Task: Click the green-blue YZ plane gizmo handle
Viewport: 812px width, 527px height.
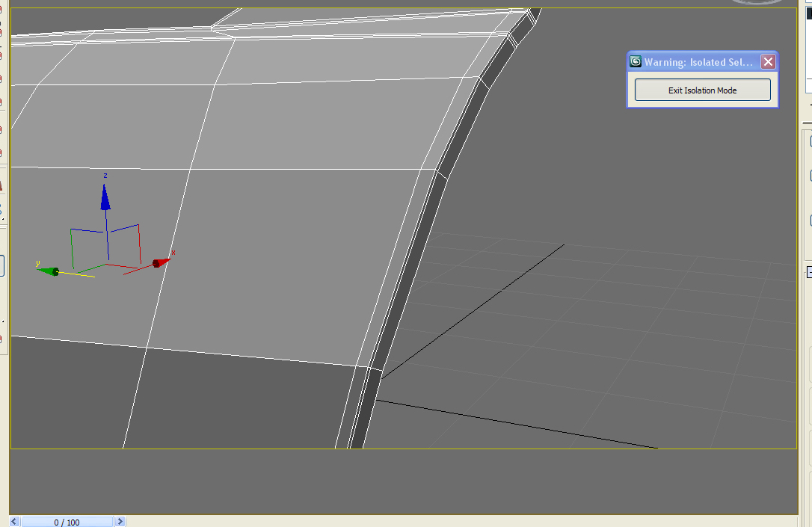Action: tap(87, 244)
